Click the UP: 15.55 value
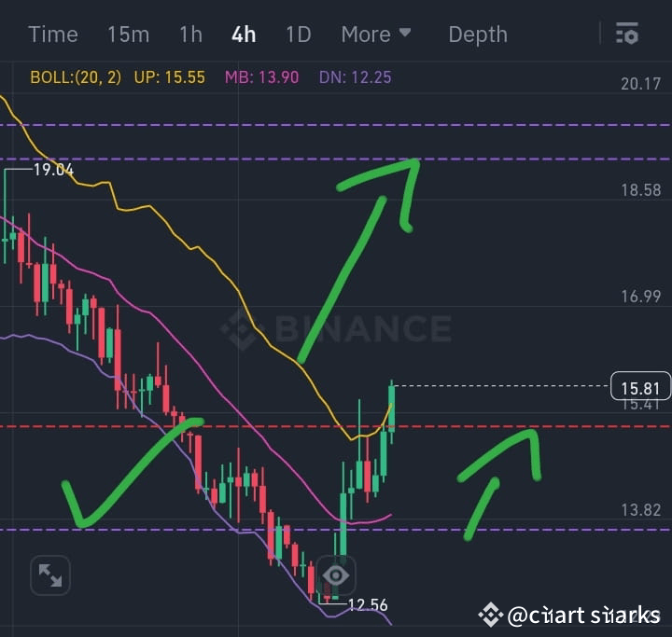Image resolution: width=672 pixels, height=637 pixels. tap(170, 77)
